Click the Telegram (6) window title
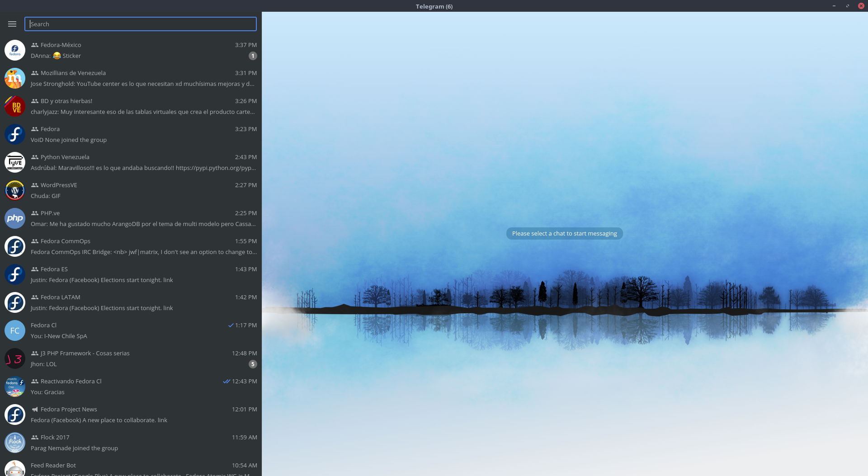This screenshot has height=476, width=868. pos(434,6)
